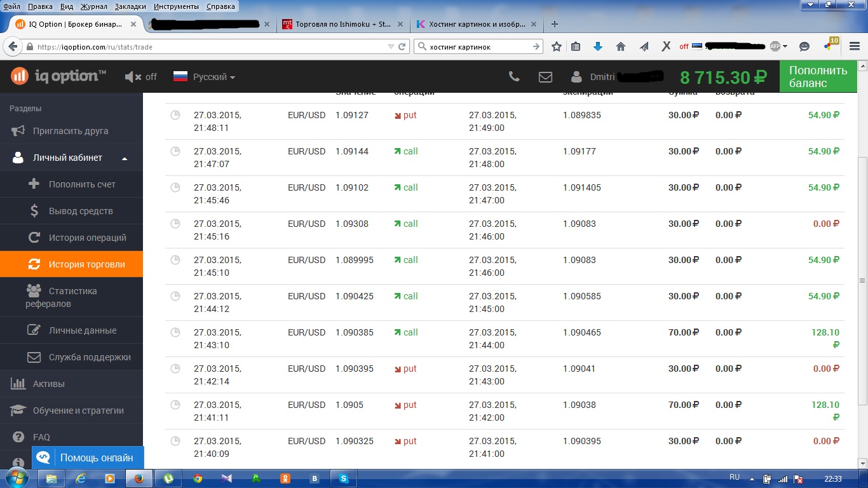Click the browser home icon

coord(621,46)
